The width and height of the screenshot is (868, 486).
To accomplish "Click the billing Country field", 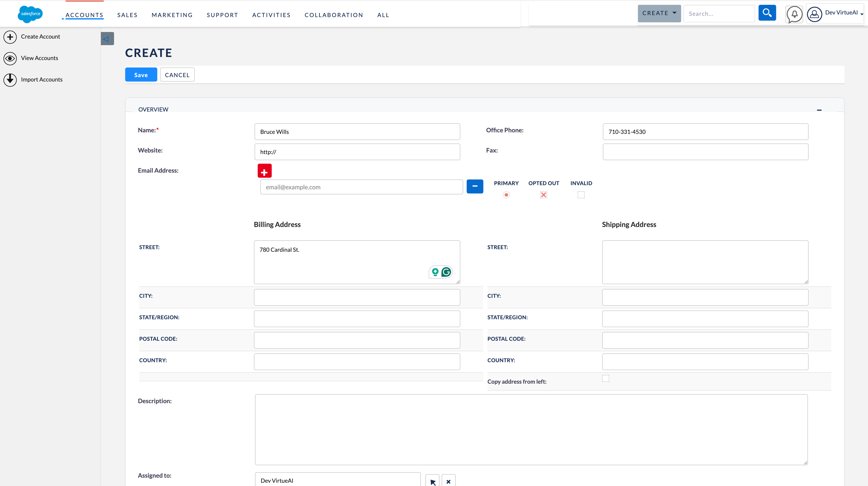I will click(x=357, y=362).
